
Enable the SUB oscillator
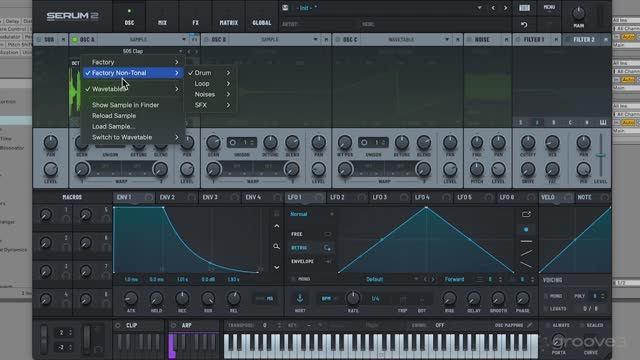click(39, 40)
